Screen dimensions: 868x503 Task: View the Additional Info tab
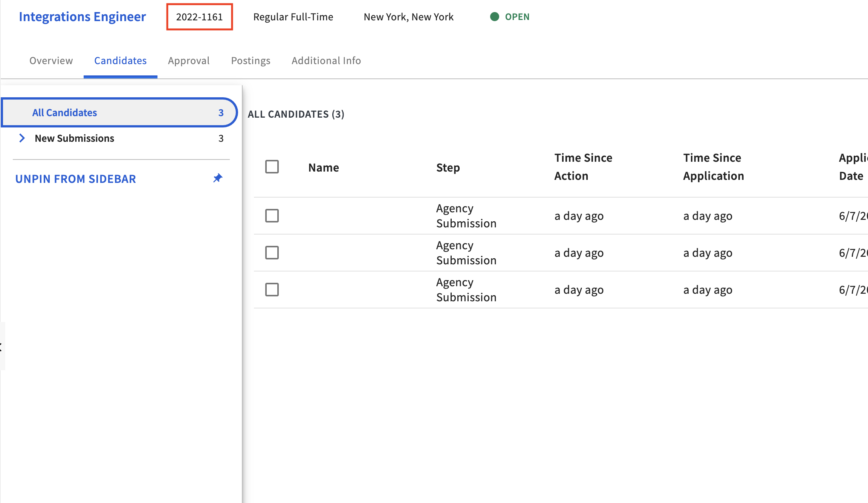pyautogui.click(x=326, y=60)
